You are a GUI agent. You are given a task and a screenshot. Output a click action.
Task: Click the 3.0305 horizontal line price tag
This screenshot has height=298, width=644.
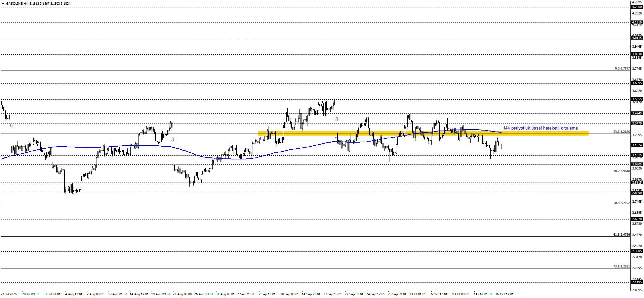pos(637,164)
